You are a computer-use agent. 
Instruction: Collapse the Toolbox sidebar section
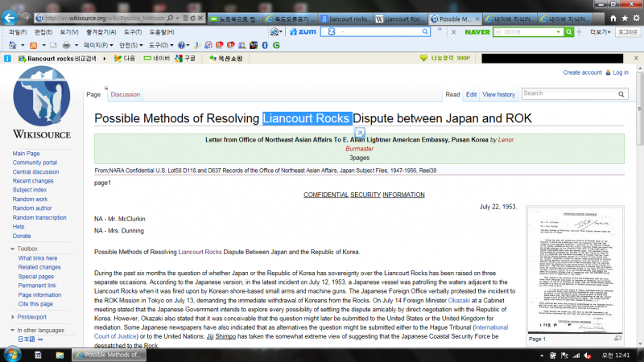(x=27, y=249)
